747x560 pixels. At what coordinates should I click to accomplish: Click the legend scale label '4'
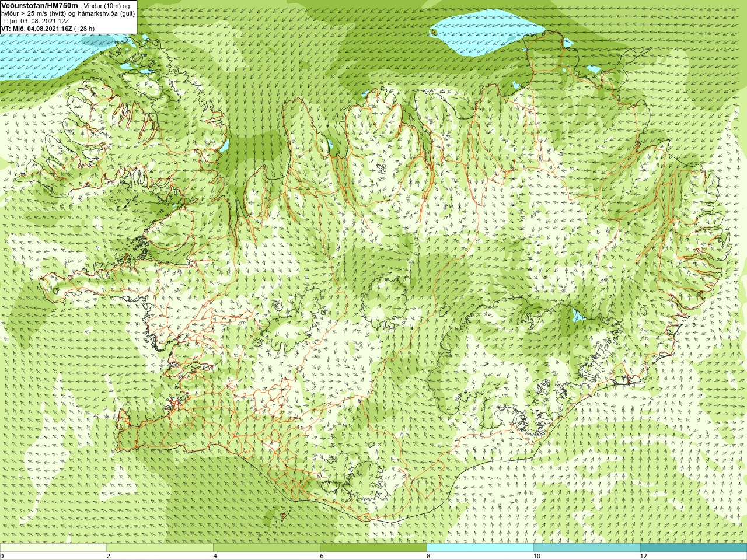click(x=215, y=556)
